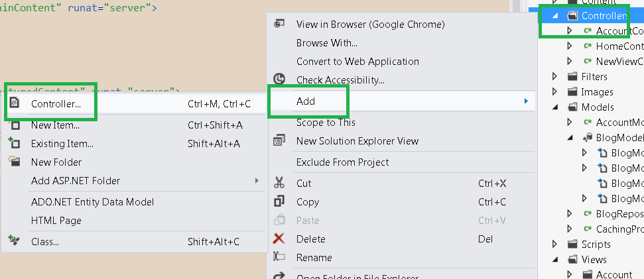
Task: Click Browse With... option
Action: coord(327,43)
